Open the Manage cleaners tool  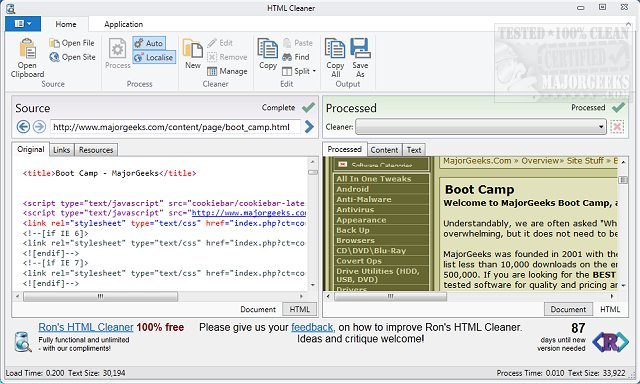[227, 71]
